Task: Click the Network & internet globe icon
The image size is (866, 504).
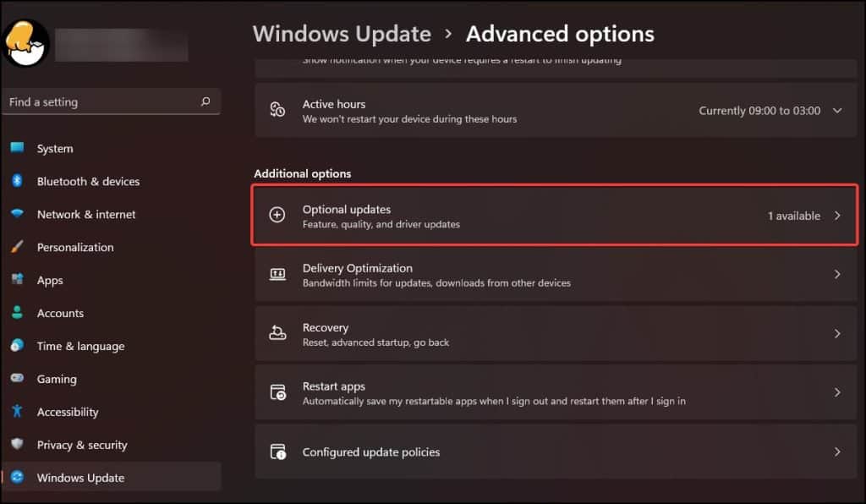Action: tap(19, 214)
